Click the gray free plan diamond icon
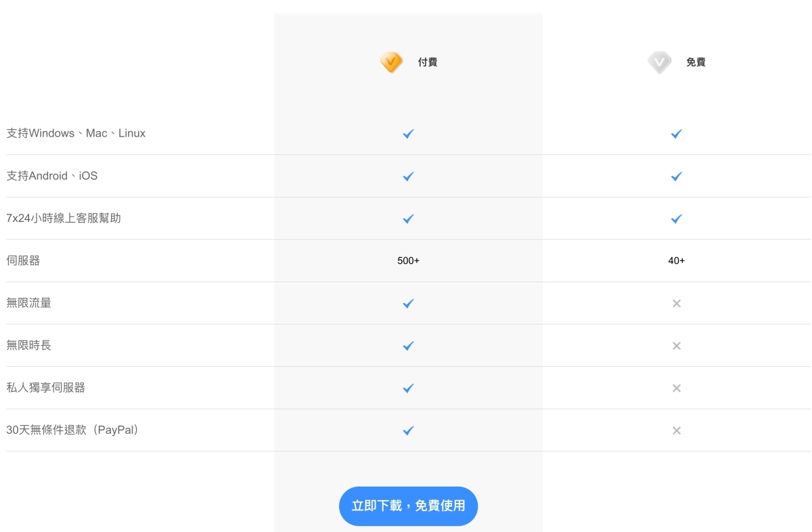The image size is (812, 532). 659,62
